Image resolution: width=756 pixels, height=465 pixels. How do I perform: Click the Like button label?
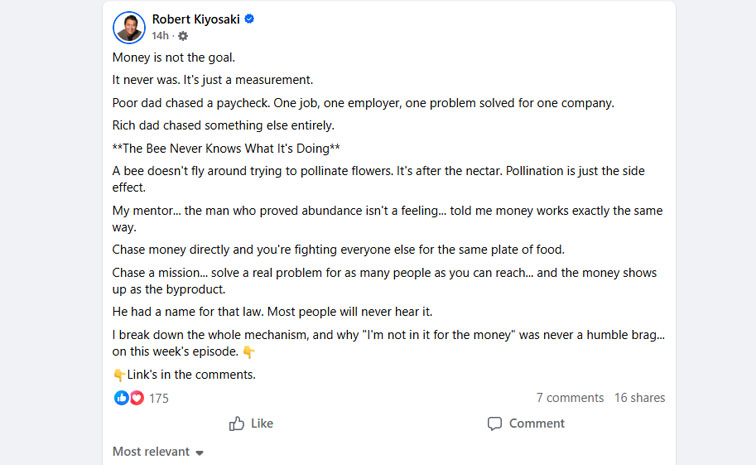262,424
